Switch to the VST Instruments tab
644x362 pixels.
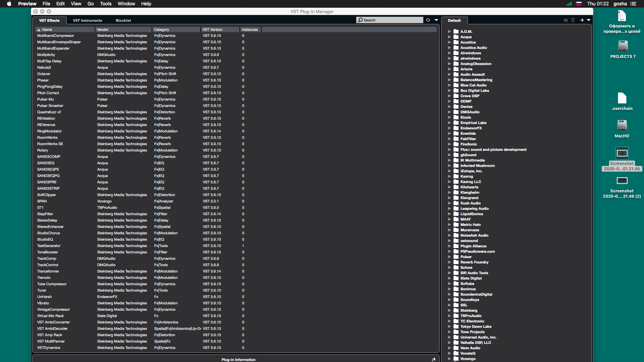tap(87, 20)
